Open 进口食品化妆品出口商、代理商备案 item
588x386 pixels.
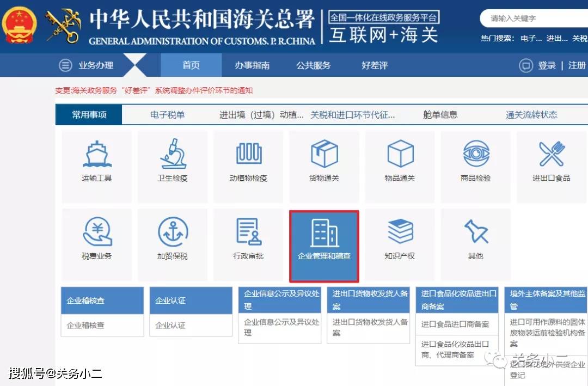(x=455, y=349)
